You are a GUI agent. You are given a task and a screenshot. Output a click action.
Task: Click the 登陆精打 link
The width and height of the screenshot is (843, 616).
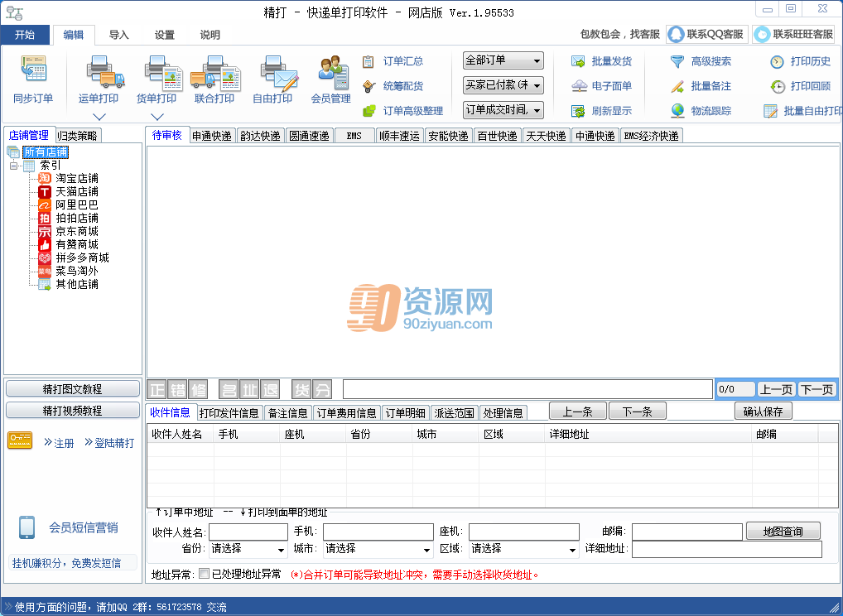[109, 443]
